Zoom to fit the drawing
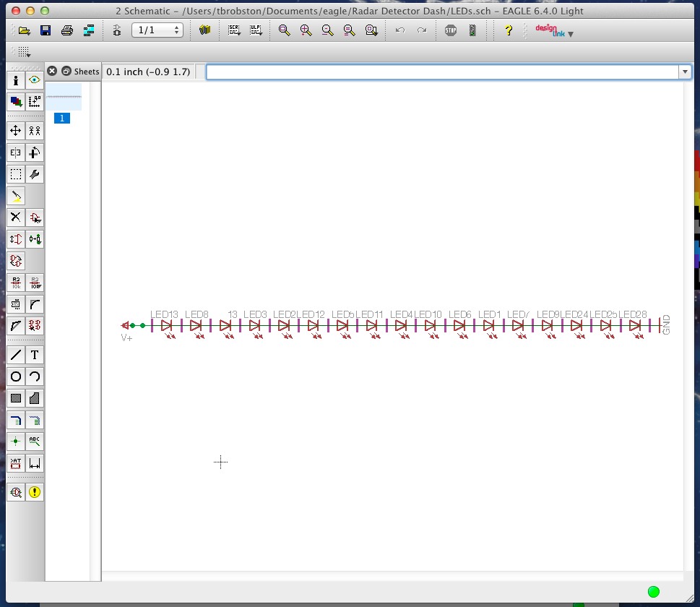The image size is (700, 607). [284, 30]
